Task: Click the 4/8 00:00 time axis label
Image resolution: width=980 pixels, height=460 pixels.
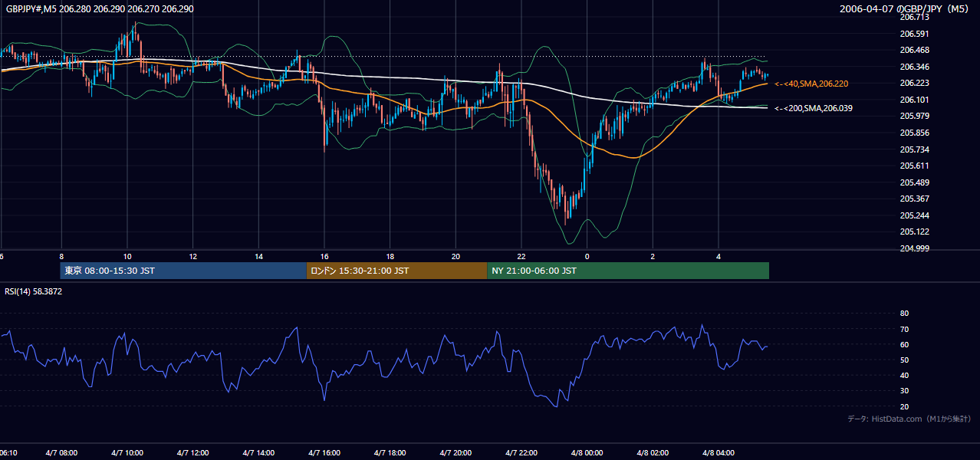Action: [587, 453]
